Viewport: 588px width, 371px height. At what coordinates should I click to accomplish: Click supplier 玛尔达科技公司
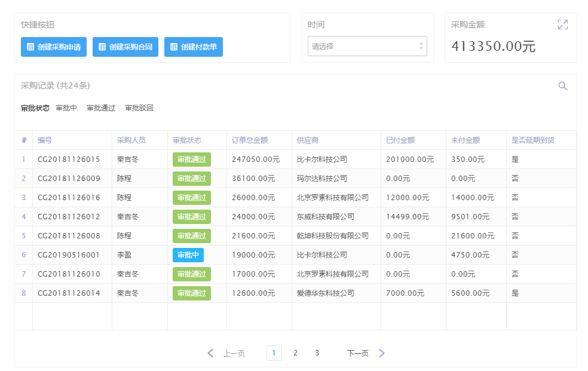(321, 179)
